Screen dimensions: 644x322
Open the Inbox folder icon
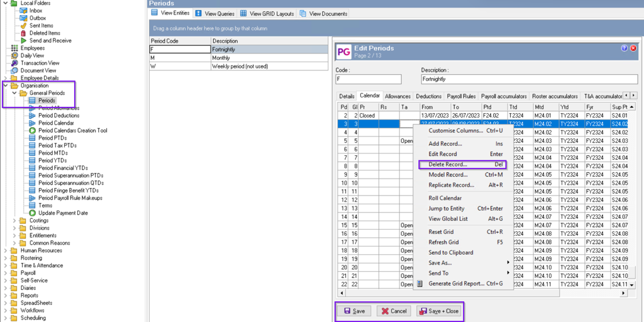24,11
